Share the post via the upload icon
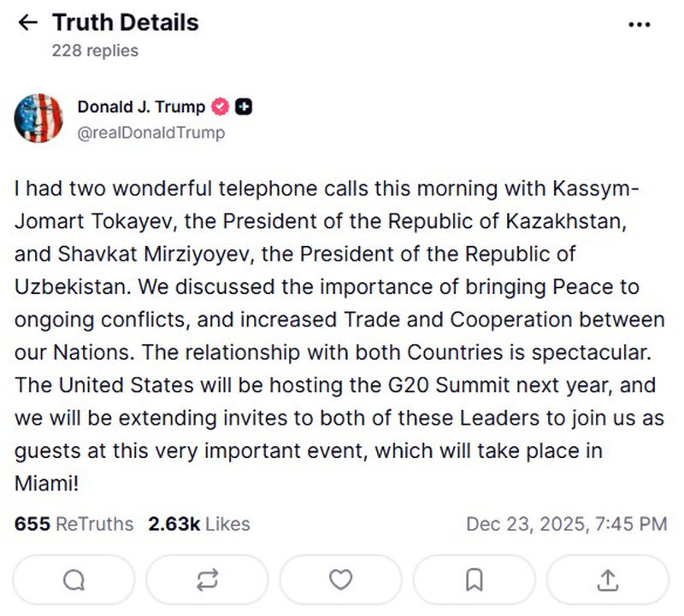The width and height of the screenshot is (684, 616). [607, 580]
